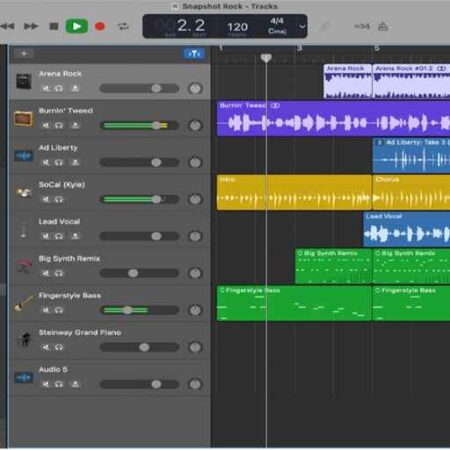Click the Fast Forward transport button
The image size is (450, 450).
31,26
